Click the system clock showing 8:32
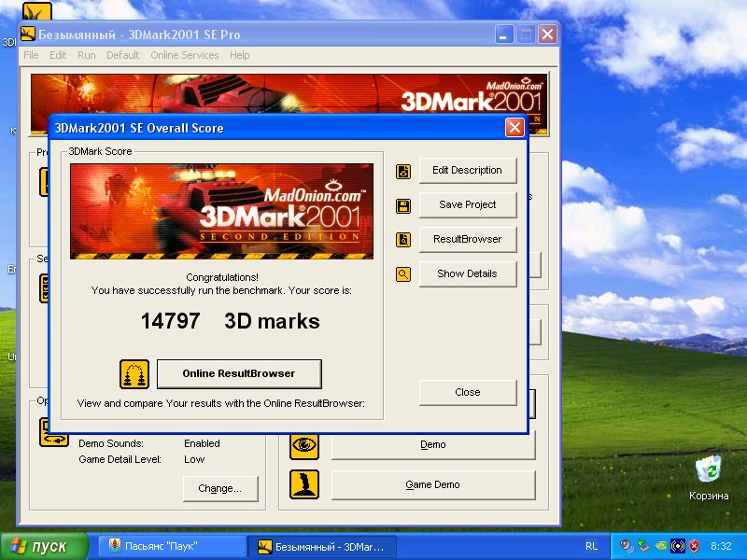 pyautogui.click(x=720, y=546)
